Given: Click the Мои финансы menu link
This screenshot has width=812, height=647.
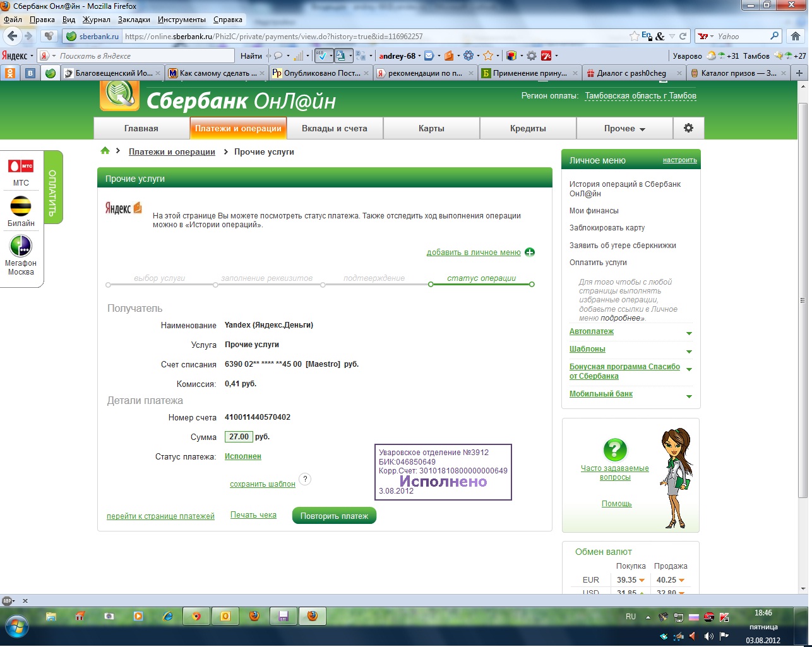Looking at the screenshot, I should click(x=594, y=211).
